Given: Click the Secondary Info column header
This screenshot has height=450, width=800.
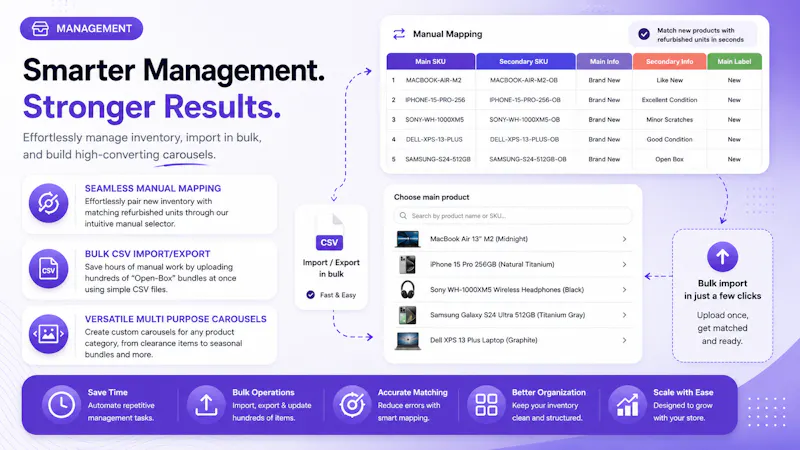Looking at the screenshot, I should pyautogui.click(x=669, y=61).
